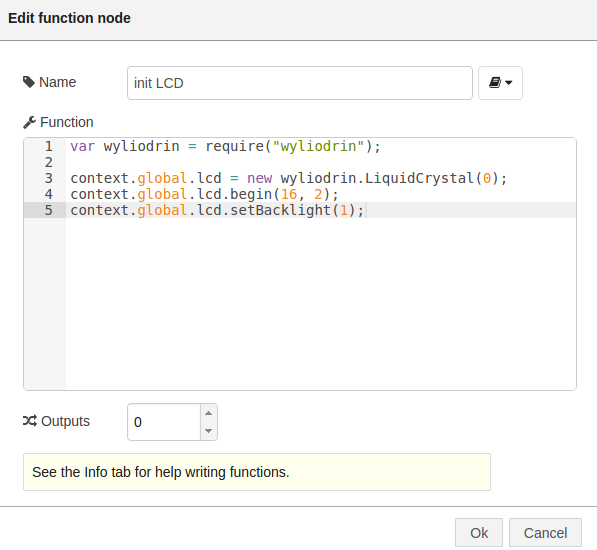This screenshot has height=550, width=597.
Task: Click the wrench icon beside Function
Action: click(x=29, y=122)
